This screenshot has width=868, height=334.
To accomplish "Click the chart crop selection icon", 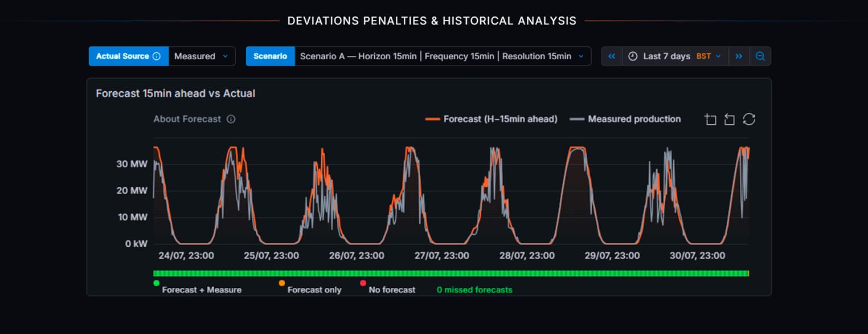I will click(x=710, y=119).
